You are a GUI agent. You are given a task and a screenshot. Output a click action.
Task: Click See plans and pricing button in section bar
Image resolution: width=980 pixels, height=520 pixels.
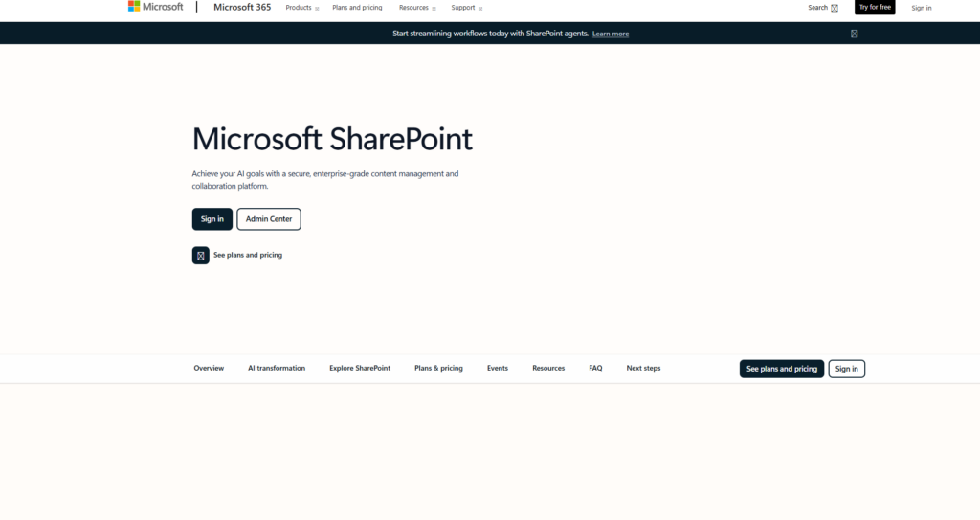781,369
